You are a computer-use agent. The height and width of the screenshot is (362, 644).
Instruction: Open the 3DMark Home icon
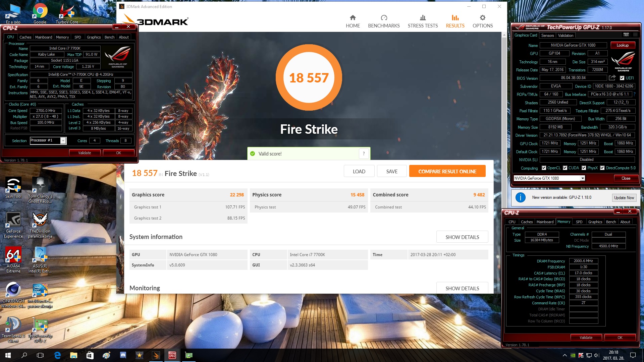point(353,18)
